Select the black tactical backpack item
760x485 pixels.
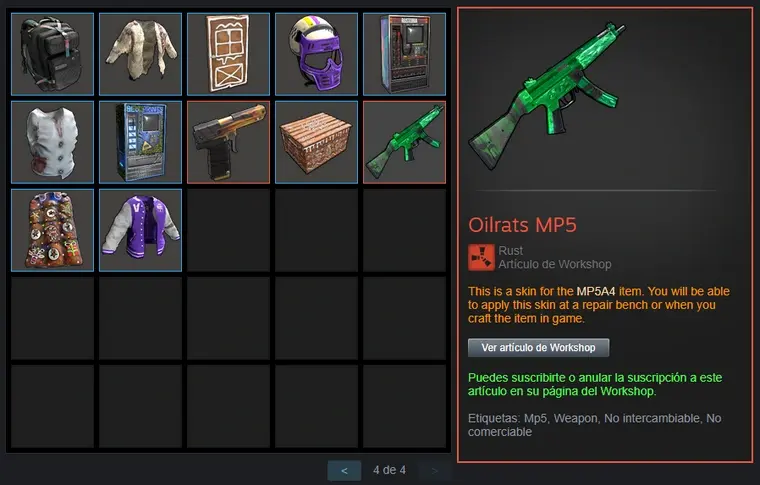click(x=52, y=54)
